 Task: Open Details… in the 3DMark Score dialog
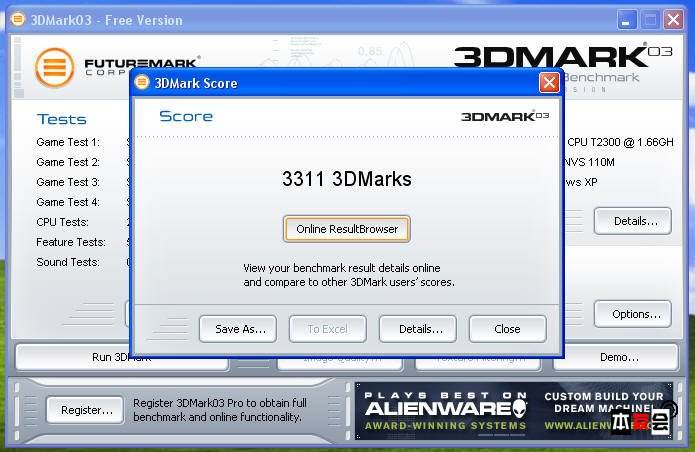coord(418,329)
